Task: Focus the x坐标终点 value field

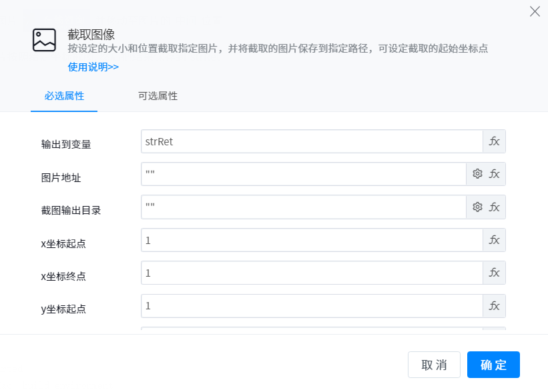Action: coord(311,273)
